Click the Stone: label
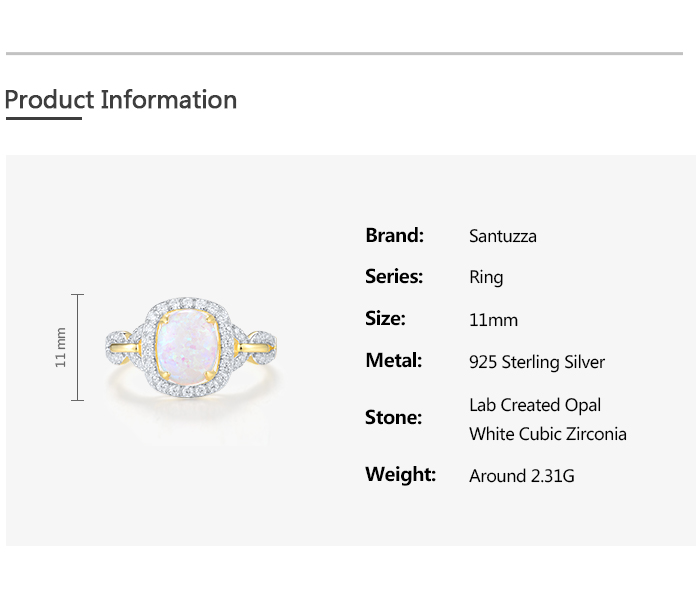The width and height of the screenshot is (700, 607). (393, 418)
